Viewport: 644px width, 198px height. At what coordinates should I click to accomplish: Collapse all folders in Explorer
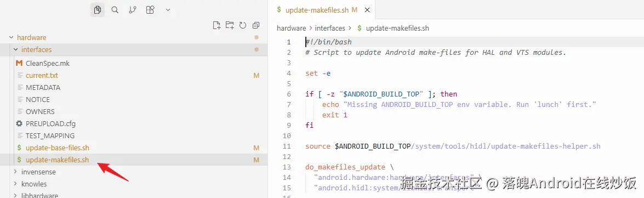[x=256, y=25]
